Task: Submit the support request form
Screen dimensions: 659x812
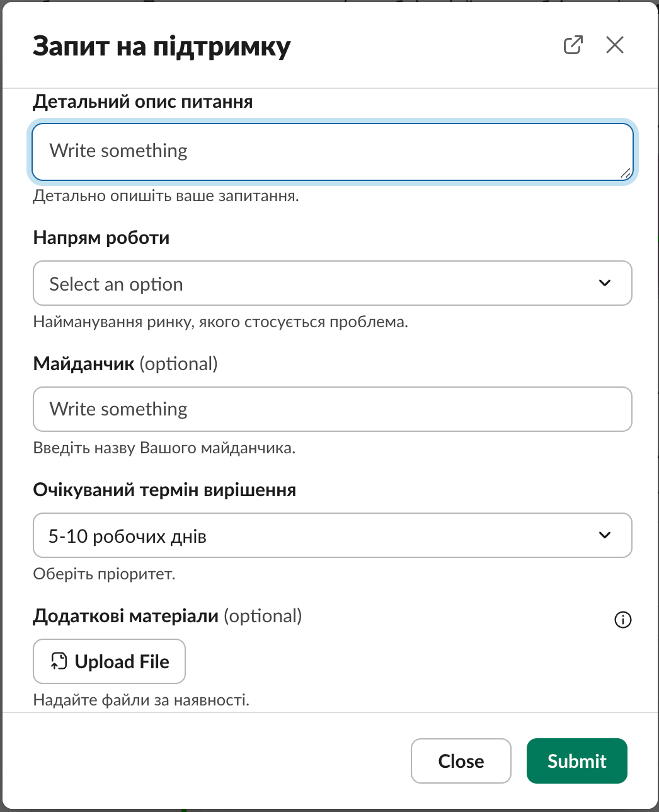Action: pyautogui.click(x=576, y=761)
